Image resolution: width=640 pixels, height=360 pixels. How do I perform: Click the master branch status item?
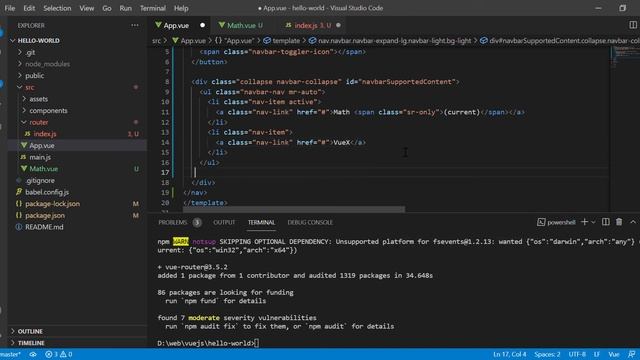(x=11, y=354)
